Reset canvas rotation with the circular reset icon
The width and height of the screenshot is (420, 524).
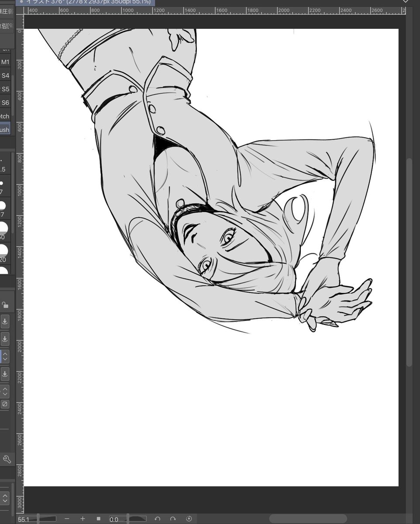click(x=189, y=519)
